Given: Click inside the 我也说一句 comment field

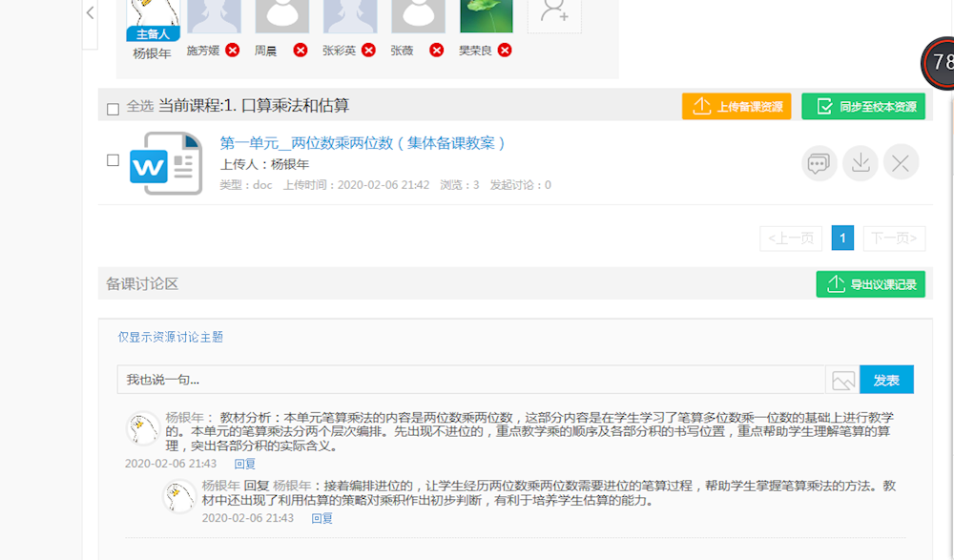Looking at the screenshot, I should click(x=382, y=380).
